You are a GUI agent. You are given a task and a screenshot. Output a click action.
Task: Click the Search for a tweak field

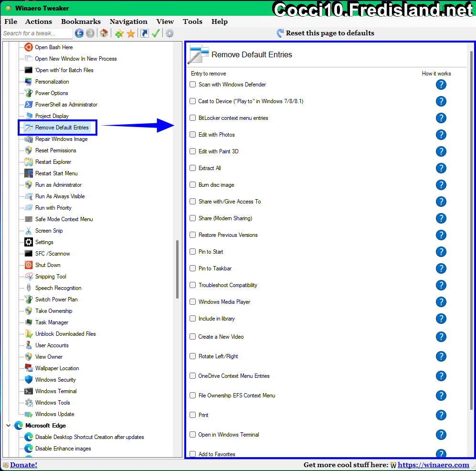point(37,33)
